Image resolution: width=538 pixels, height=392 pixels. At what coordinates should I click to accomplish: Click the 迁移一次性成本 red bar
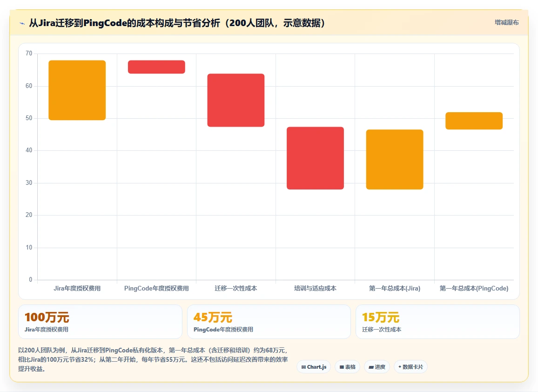[x=235, y=100]
